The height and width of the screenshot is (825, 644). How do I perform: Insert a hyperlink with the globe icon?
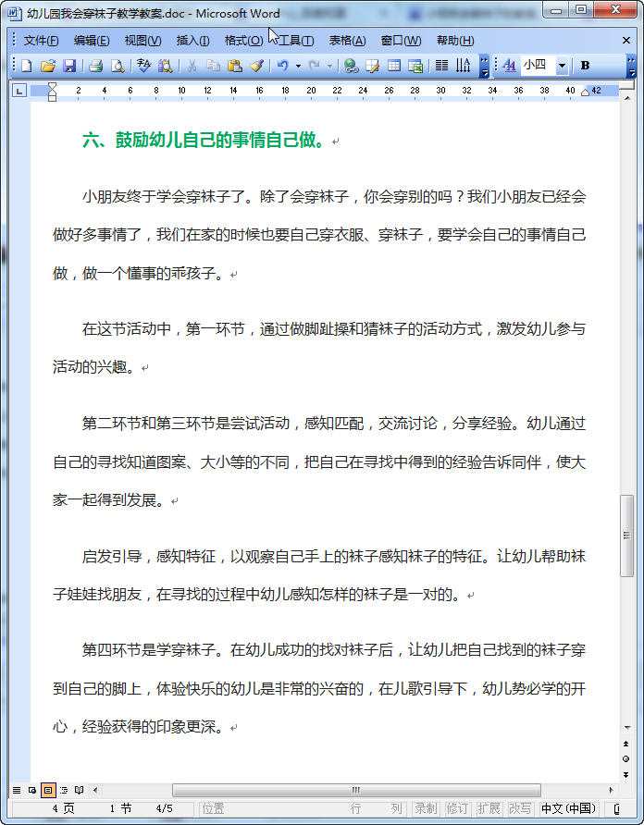click(x=352, y=66)
